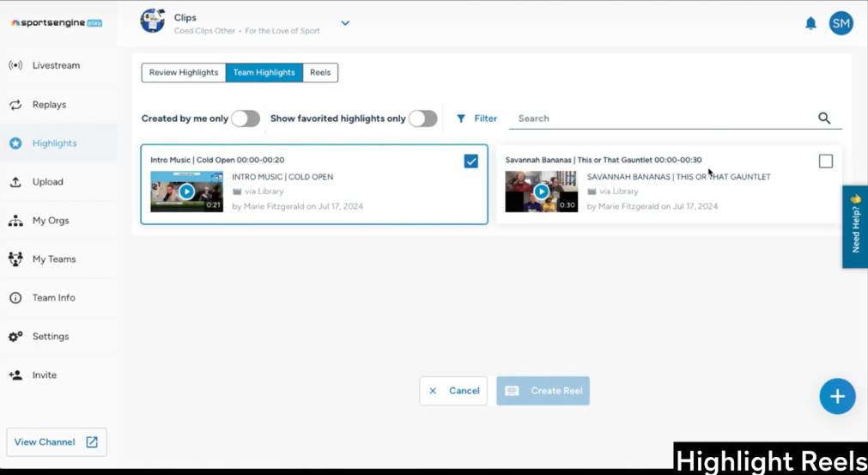Enable Show favorited highlights only switch
Image resolution: width=868 pixels, height=475 pixels.
pos(422,119)
